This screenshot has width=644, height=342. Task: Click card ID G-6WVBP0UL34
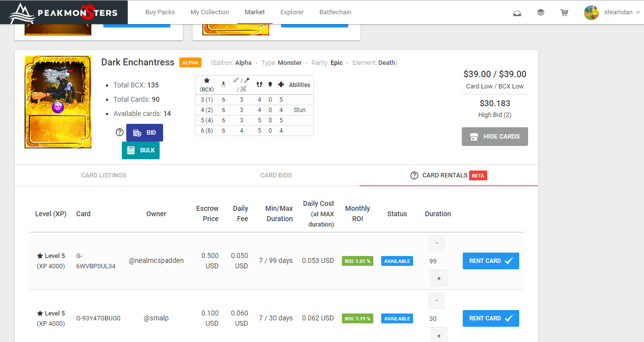96,261
